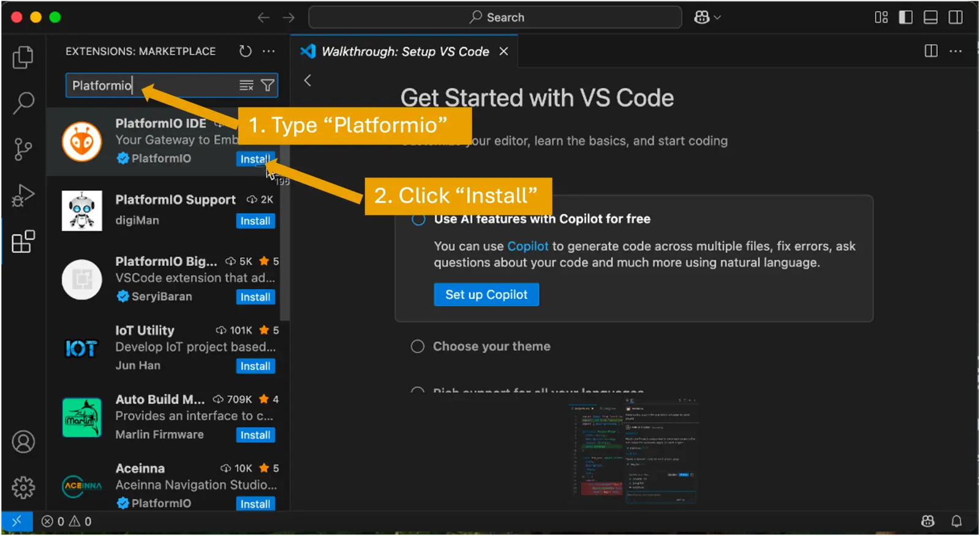Open the Explorer view in activity bar
Image resolution: width=980 pixels, height=536 pixels.
click(23, 57)
